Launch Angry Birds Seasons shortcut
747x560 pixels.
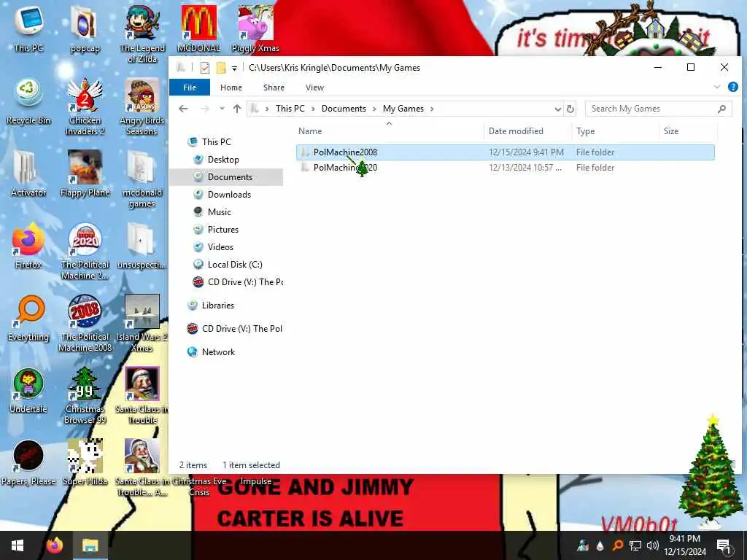coord(142,106)
